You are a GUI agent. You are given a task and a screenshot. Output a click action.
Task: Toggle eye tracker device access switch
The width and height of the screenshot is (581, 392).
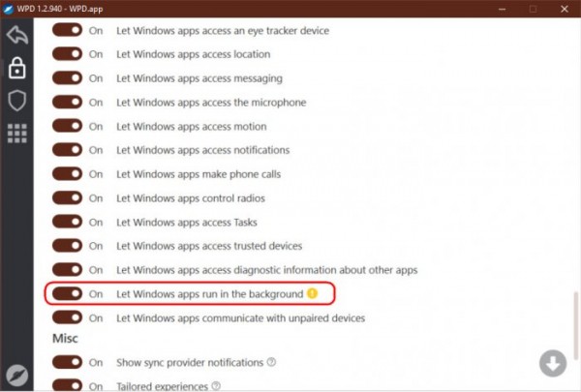(67, 30)
